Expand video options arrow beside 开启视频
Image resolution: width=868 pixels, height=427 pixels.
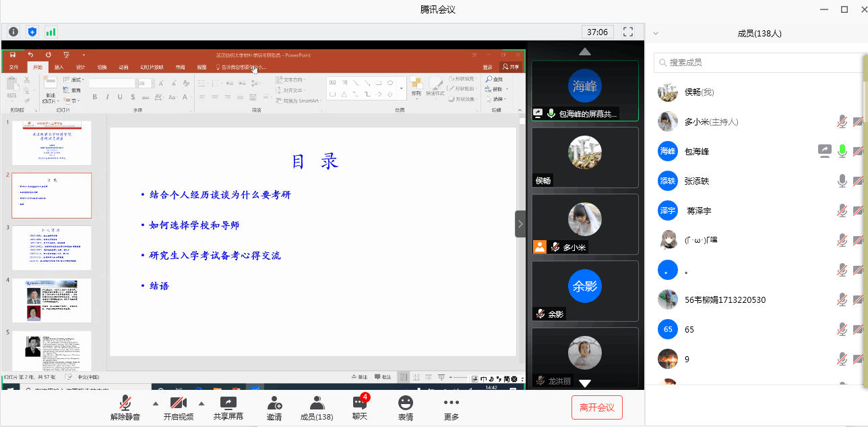[x=201, y=403]
